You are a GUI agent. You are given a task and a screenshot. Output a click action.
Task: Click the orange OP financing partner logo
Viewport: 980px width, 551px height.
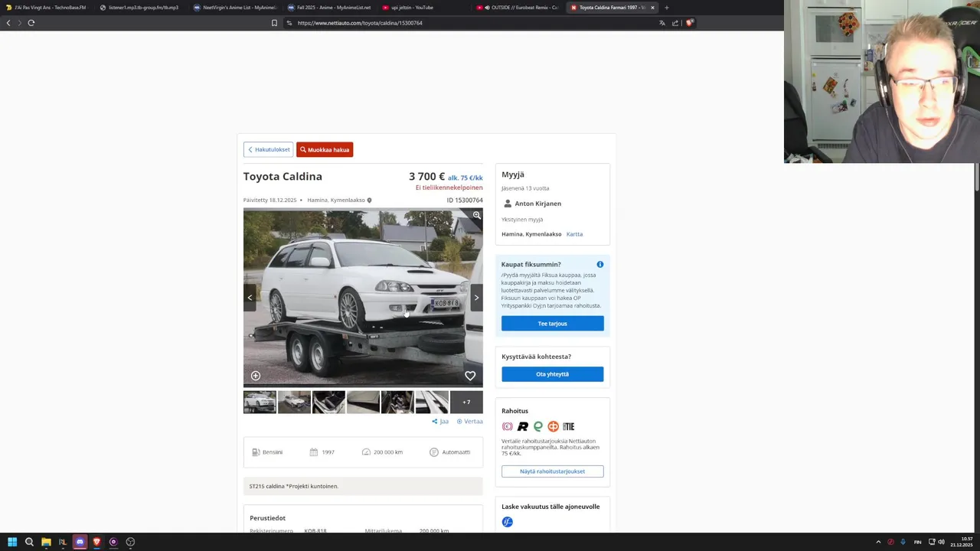(553, 426)
